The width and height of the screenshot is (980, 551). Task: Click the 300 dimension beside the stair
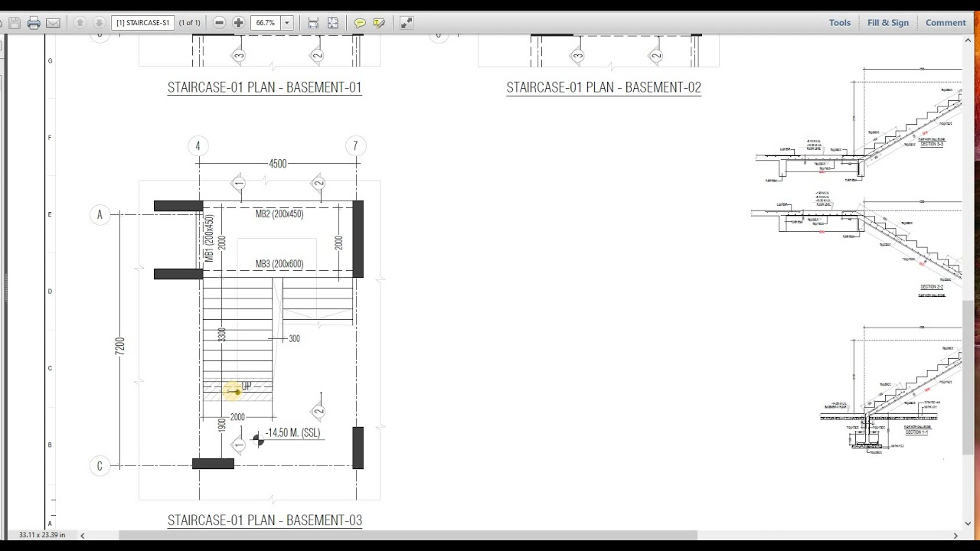(x=295, y=339)
